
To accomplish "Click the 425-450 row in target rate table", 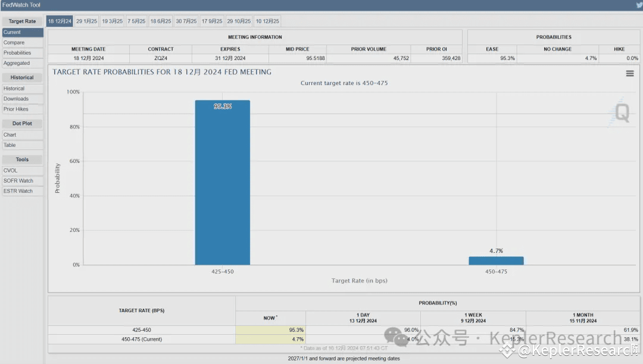I will 142,330.
